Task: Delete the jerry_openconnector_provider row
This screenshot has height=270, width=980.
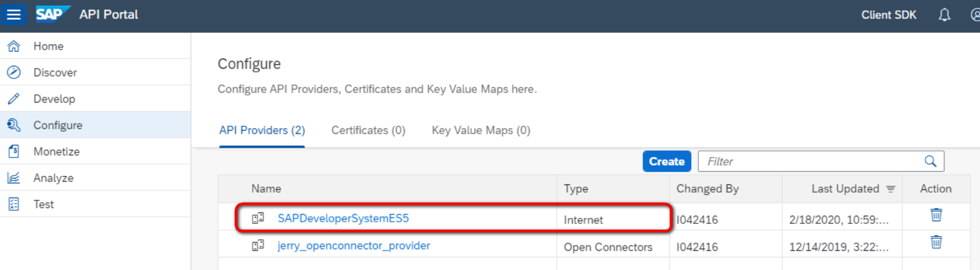Action: coord(936,241)
